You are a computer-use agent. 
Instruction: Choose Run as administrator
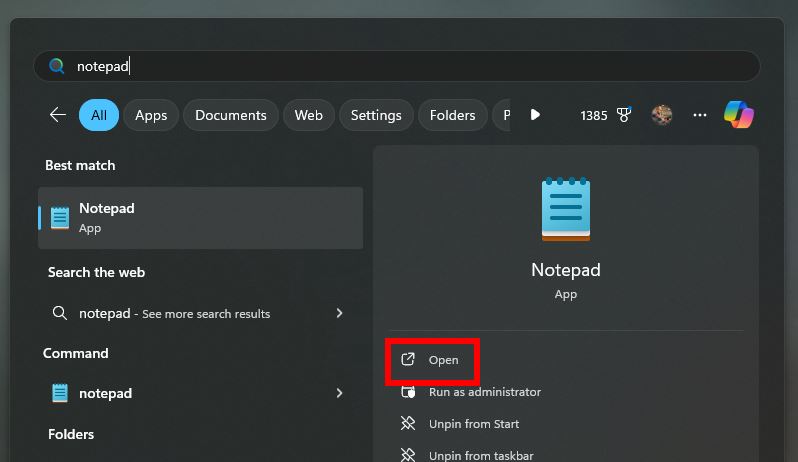point(484,392)
